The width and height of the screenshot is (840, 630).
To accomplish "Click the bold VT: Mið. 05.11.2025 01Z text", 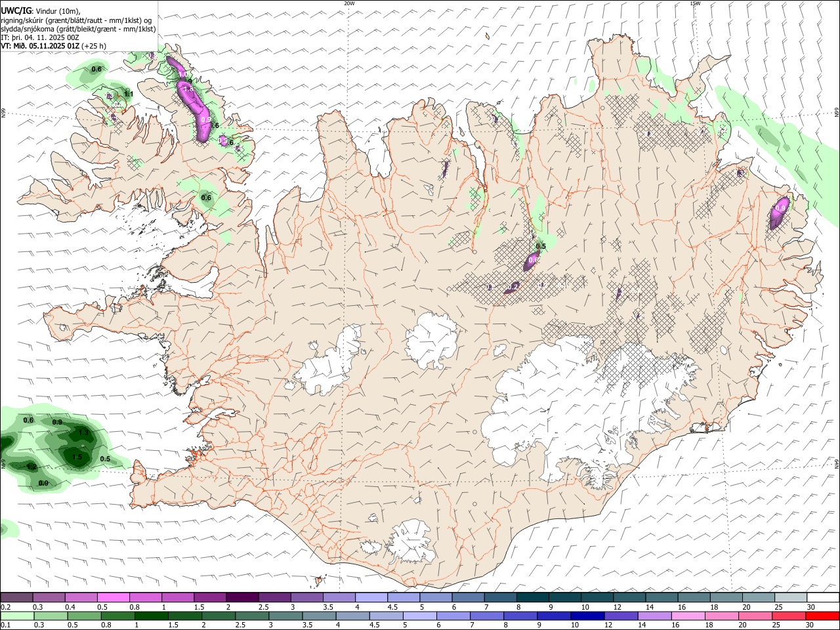I will pos(40,46).
